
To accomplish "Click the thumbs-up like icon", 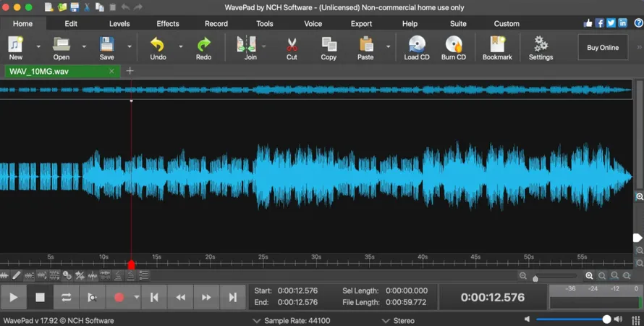I will click(x=588, y=23).
